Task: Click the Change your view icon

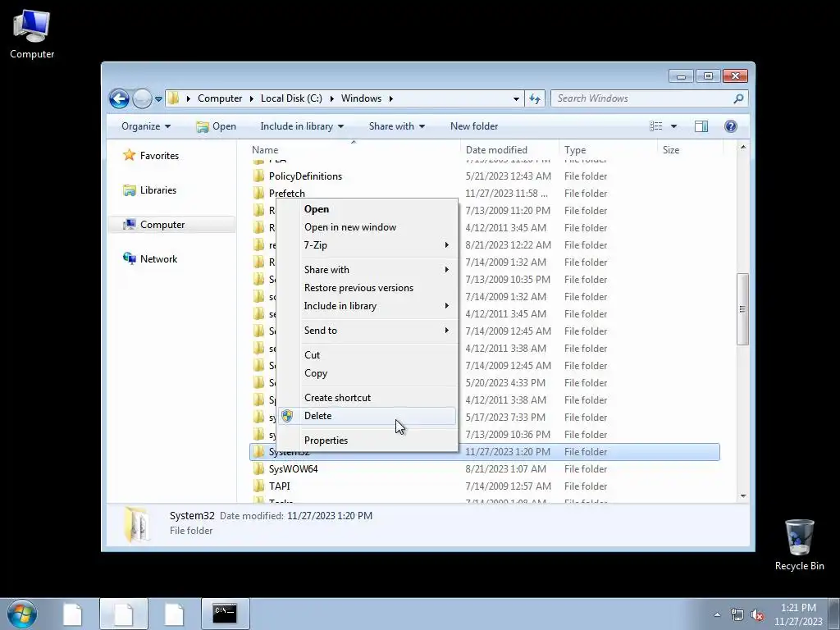Action: pos(655,126)
